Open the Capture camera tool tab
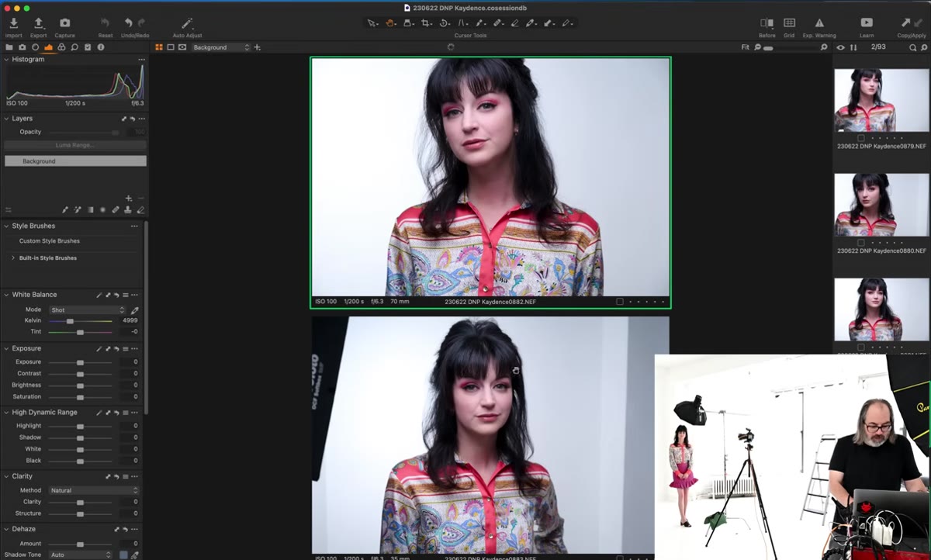The height and width of the screenshot is (560, 931). [22, 47]
